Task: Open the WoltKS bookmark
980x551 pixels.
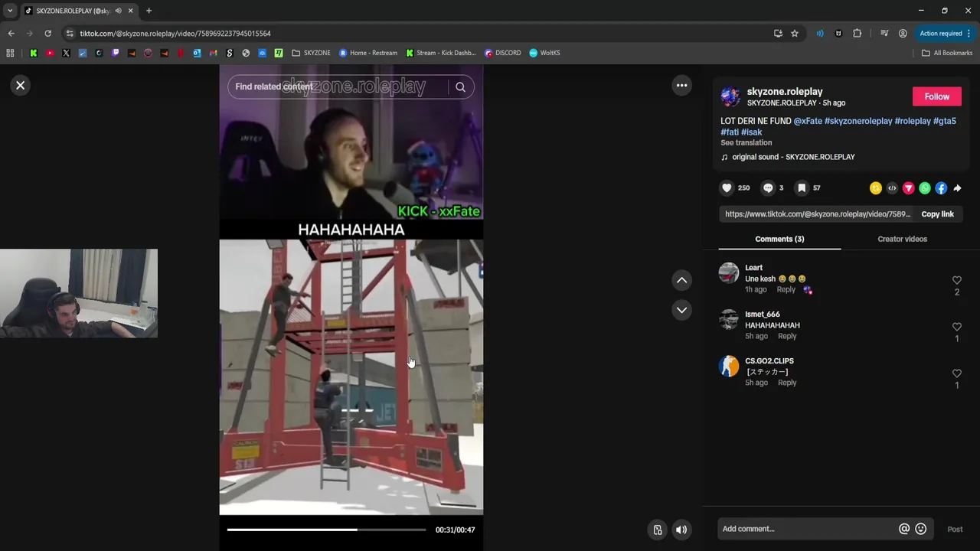Action: [x=544, y=53]
